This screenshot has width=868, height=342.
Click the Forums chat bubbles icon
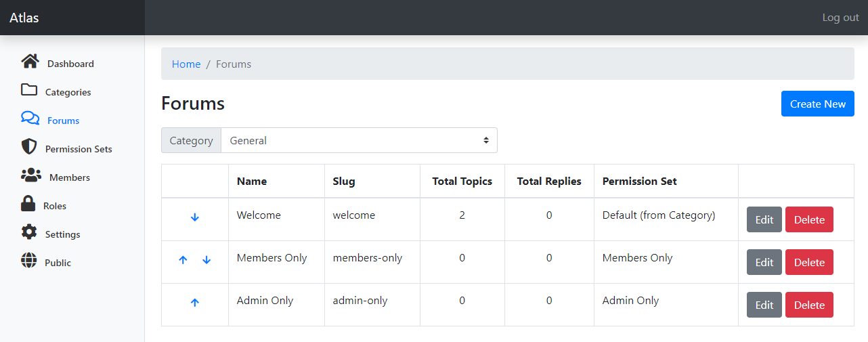point(30,119)
